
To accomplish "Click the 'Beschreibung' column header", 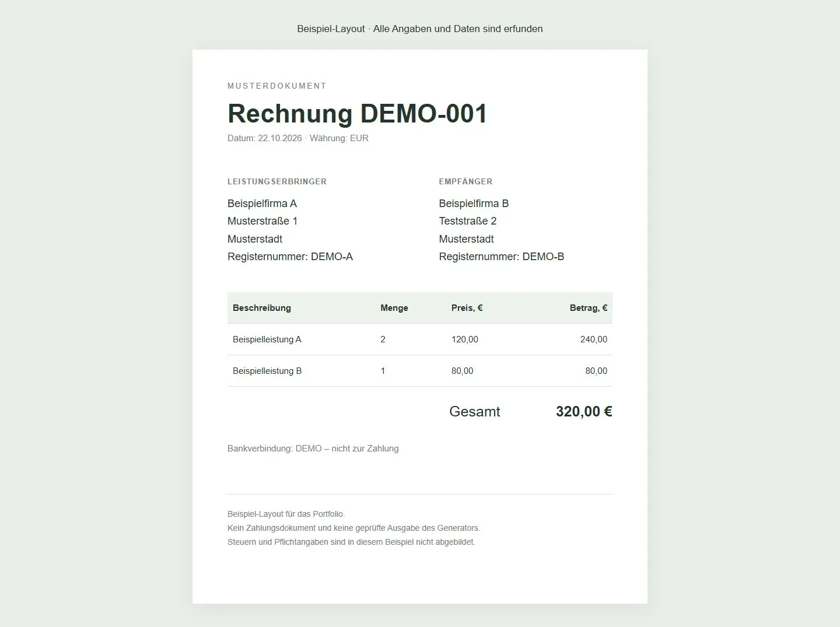I will [262, 308].
